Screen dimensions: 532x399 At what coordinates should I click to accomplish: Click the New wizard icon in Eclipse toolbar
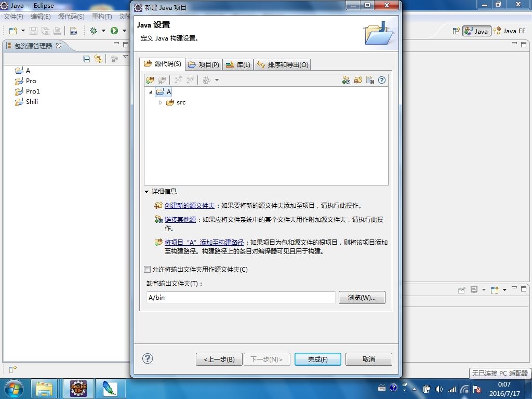pyautogui.click(x=13, y=31)
